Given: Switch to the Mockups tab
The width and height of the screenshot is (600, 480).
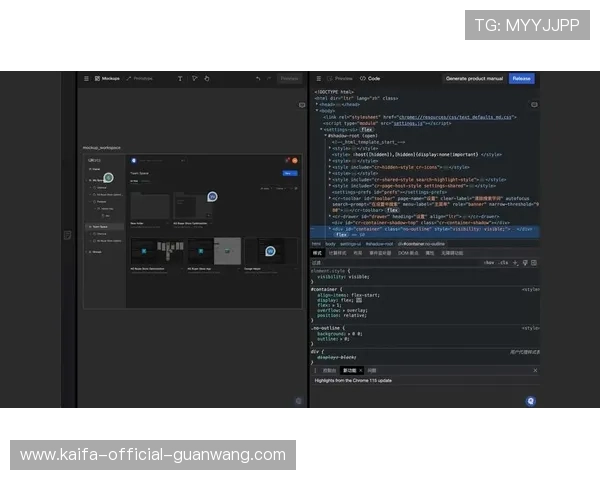Looking at the screenshot, I should pos(106,78).
